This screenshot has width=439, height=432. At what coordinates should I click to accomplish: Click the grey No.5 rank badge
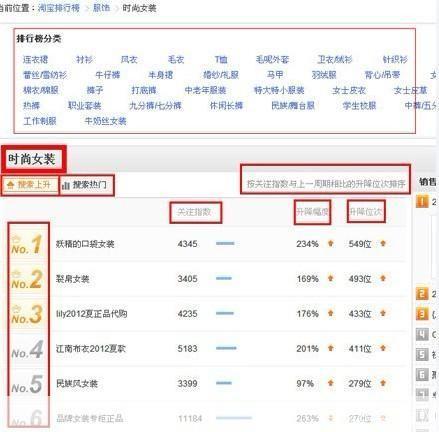click(27, 384)
